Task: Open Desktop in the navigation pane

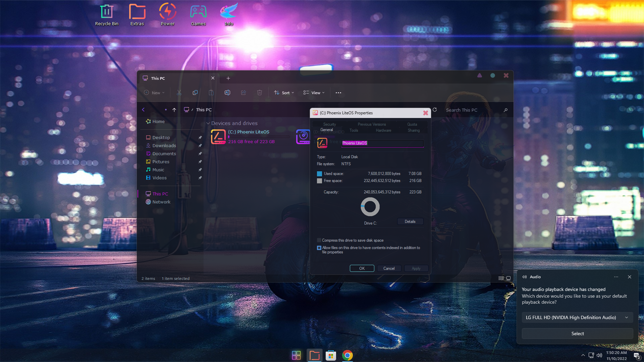Action: tap(158, 137)
